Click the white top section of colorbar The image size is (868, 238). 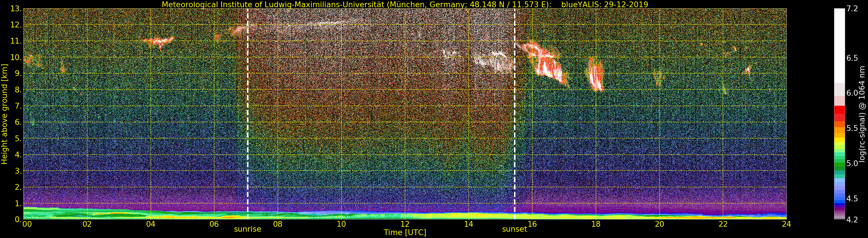839,45
